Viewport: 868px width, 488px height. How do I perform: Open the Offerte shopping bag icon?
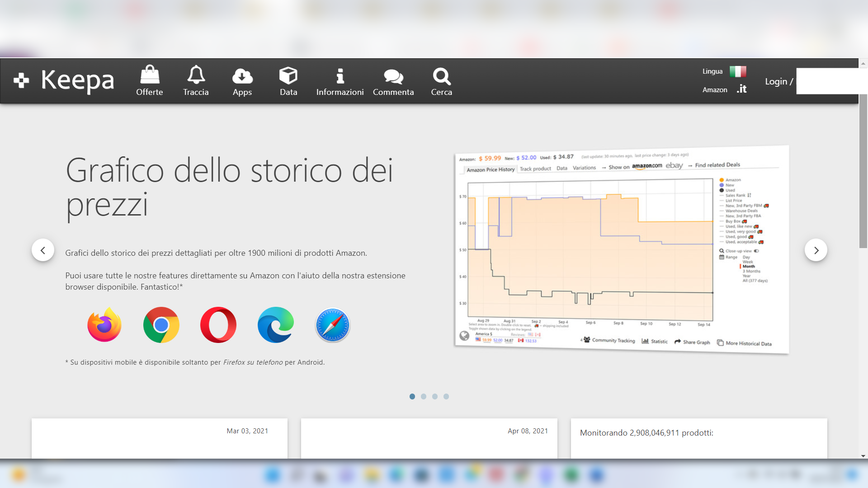(150, 75)
